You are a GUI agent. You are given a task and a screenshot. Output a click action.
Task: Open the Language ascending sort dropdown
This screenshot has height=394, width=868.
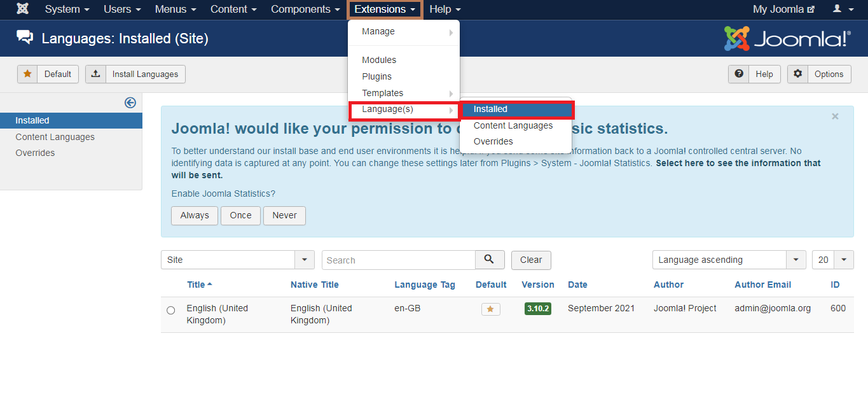729,260
